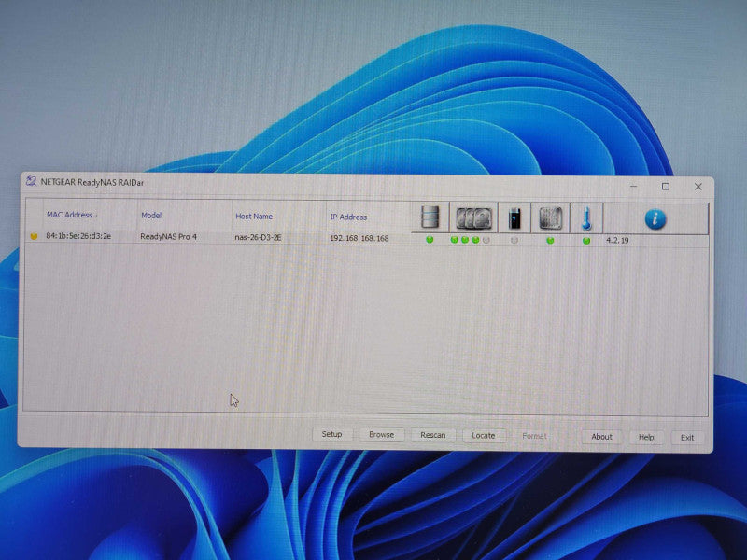This screenshot has height=560, width=747.
Task: Select the ReadyNAS Pro 4 model cell
Action: pos(169,237)
